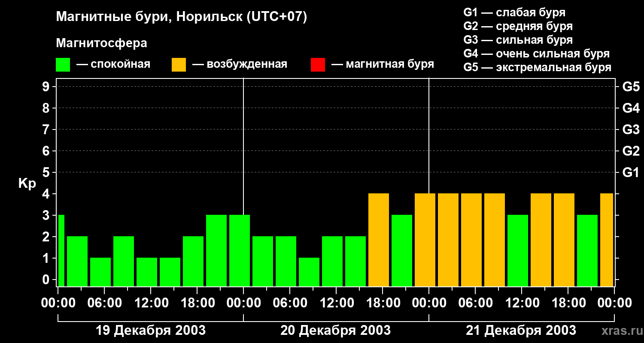Click the yellow 'возбужденная' legend swatch

click(x=179, y=65)
